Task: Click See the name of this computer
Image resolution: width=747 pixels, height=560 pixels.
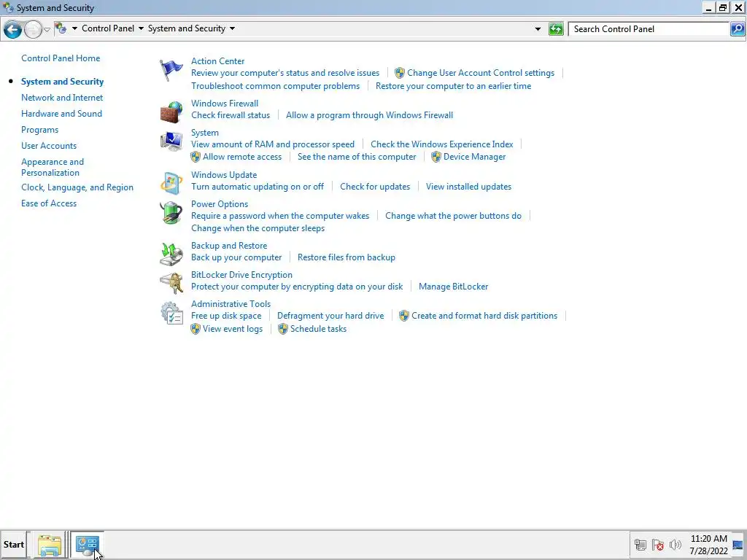Action: (x=357, y=157)
